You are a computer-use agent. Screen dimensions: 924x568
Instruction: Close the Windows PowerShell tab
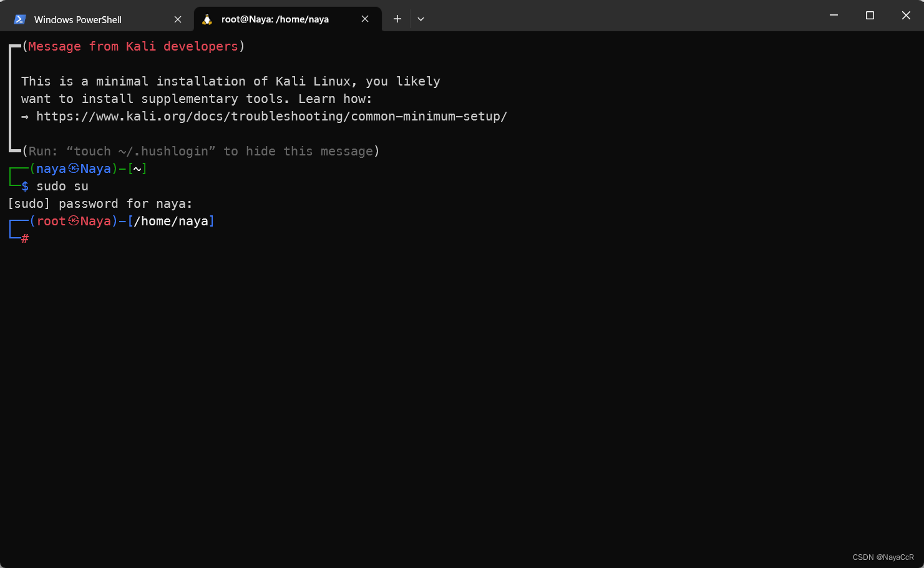[178, 19]
